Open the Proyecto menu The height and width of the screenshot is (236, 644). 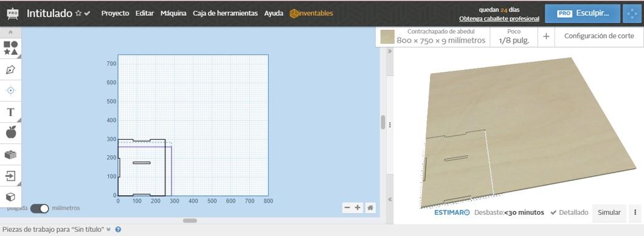tap(115, 13)
